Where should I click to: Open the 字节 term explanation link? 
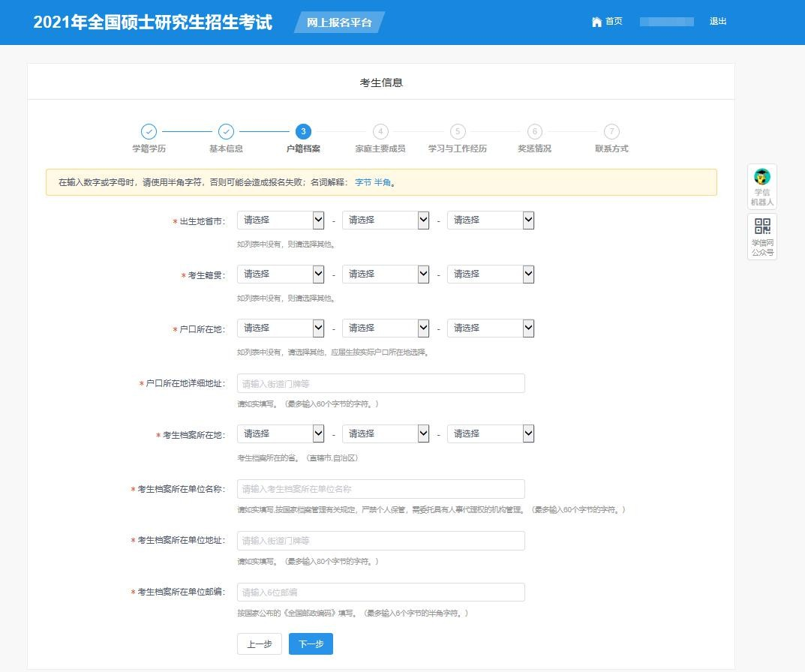point(362,182)
